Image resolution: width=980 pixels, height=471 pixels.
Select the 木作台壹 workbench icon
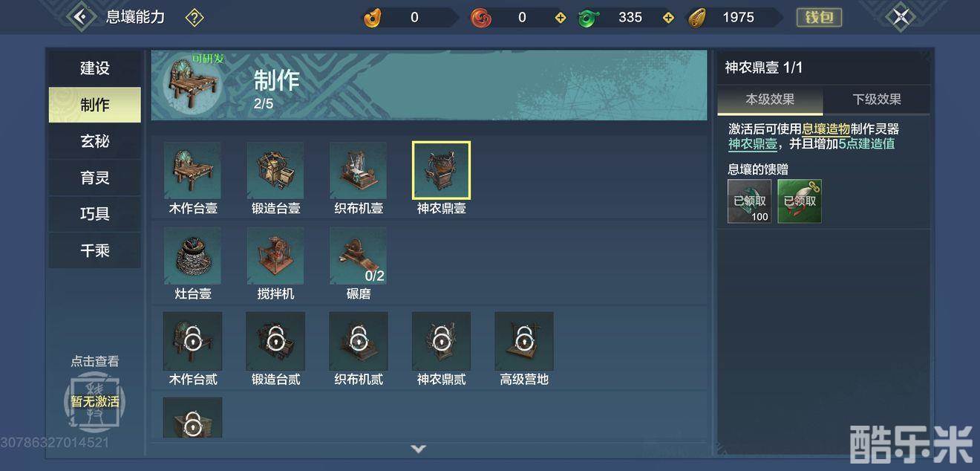coord(192,171)
